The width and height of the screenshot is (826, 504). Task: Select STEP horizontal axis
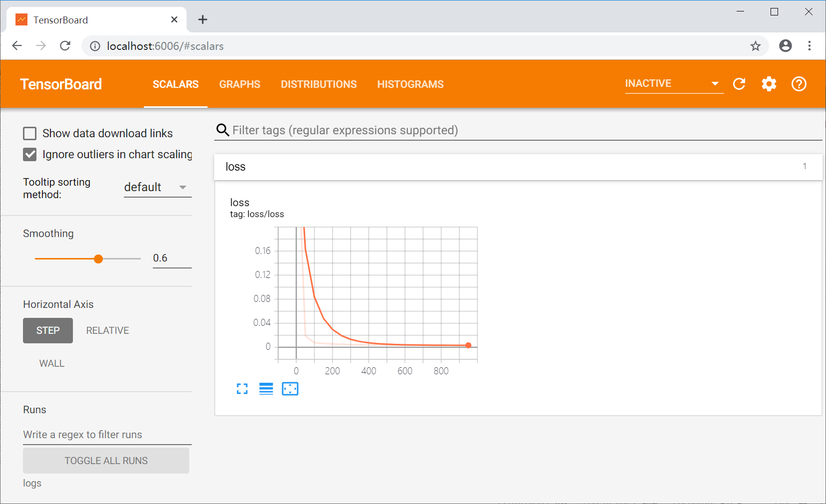(x=48, y=330)
